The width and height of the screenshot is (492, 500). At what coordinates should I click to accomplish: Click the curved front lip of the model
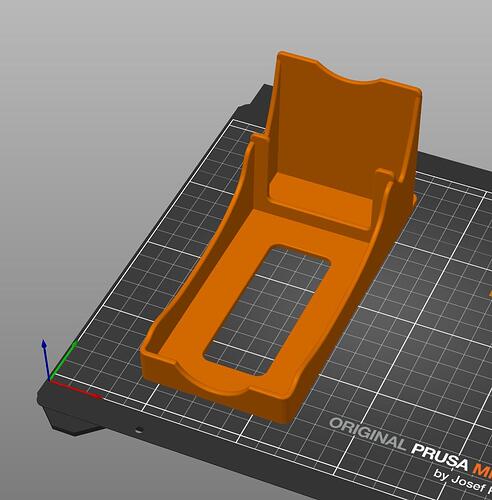[213, 380]
